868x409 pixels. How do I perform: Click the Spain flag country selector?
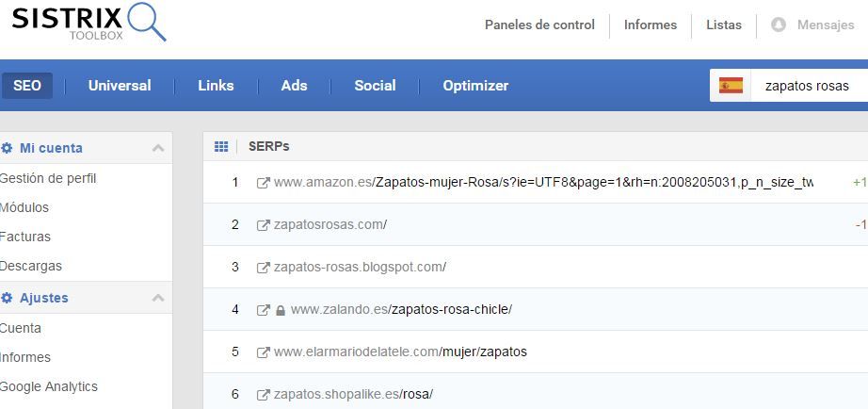pyautogui.click(x=731, y=86)
